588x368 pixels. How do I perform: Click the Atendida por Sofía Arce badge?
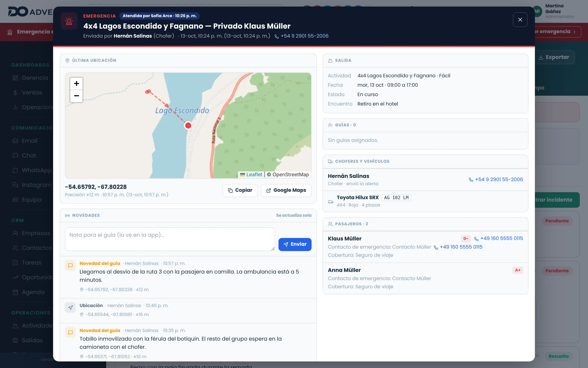[x=159, y=16]
